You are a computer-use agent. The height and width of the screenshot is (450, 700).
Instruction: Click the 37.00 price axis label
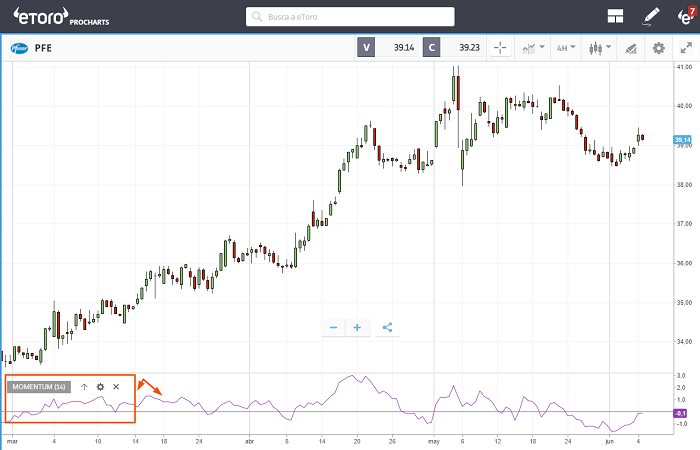[684, 224]
